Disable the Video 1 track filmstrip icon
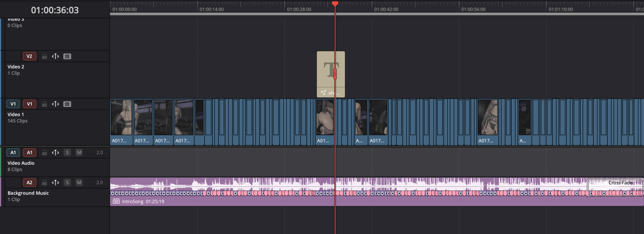This screenshot has width=644, height=234. (67, 104)
